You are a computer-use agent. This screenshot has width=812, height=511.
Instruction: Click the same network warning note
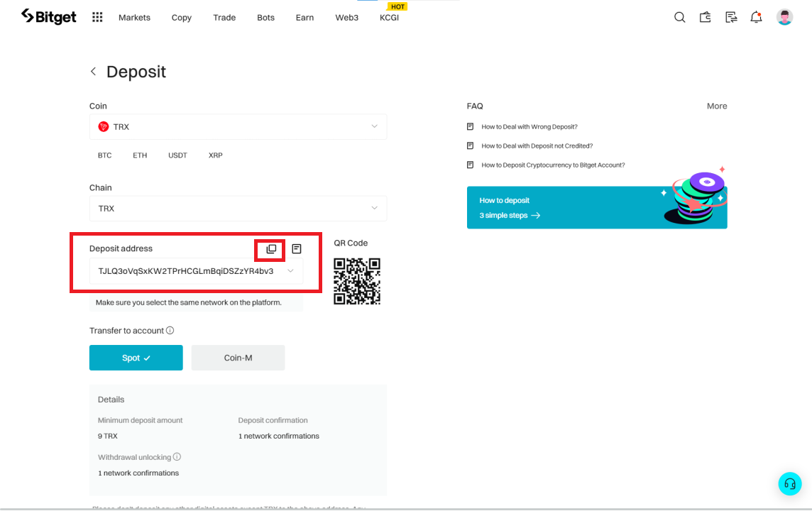point(189,302)
